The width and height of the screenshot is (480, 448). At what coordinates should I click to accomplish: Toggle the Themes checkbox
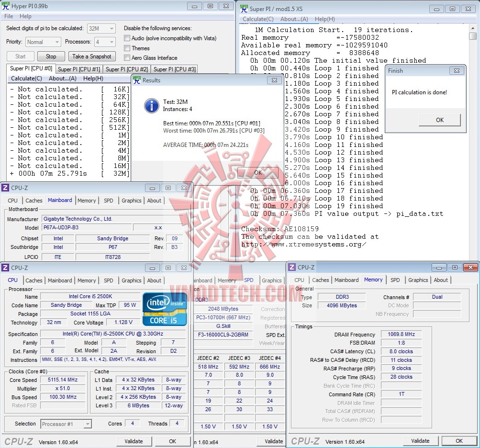(127, 48)
